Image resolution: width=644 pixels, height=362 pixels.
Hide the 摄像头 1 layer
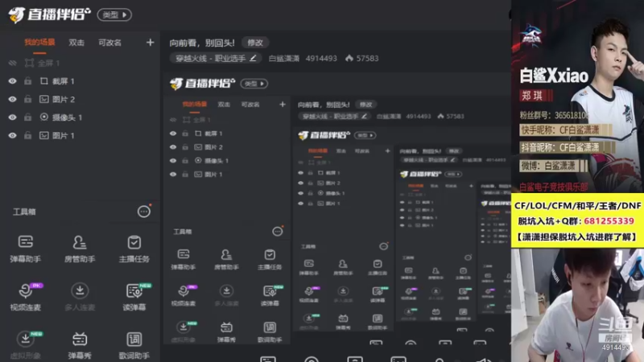click(x=12, y=117)
